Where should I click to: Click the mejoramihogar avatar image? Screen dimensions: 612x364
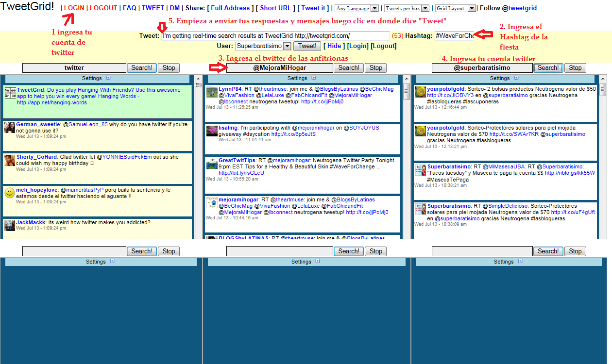pos(212,202)
